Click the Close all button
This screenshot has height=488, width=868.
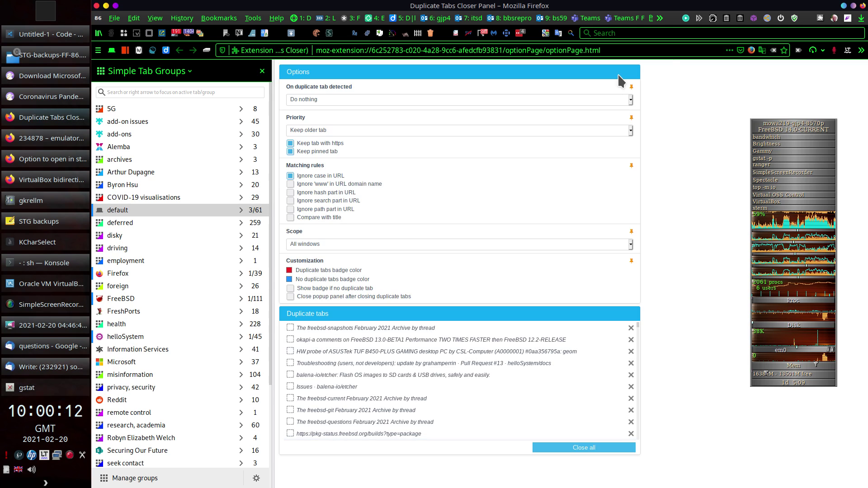tap(584, 447)
